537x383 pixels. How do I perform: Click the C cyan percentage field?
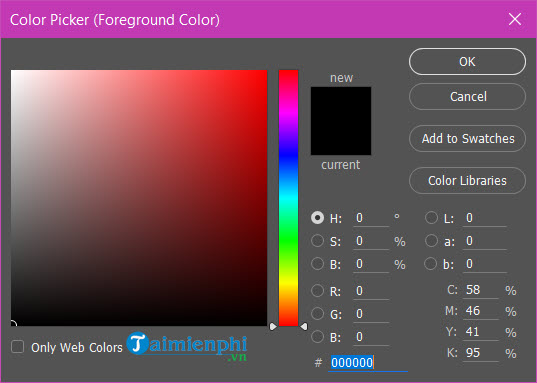(481, 290)
